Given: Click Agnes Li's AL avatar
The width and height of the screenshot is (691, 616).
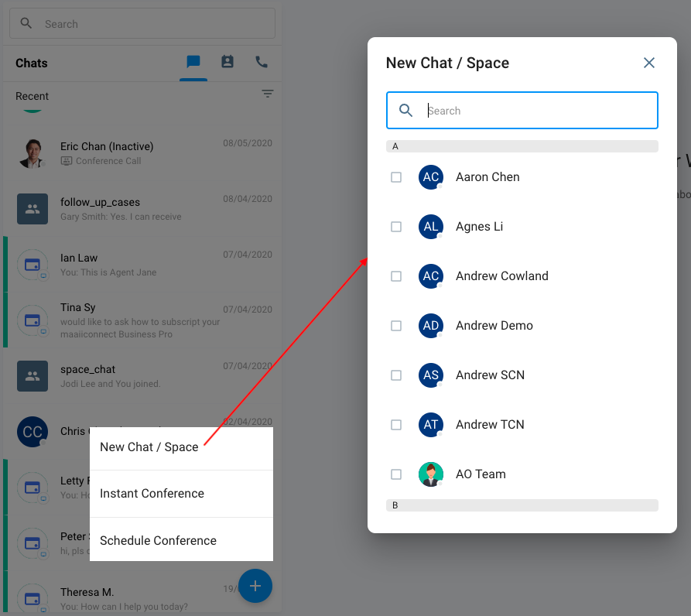Looking at the screenshot, I should (430, 227).
